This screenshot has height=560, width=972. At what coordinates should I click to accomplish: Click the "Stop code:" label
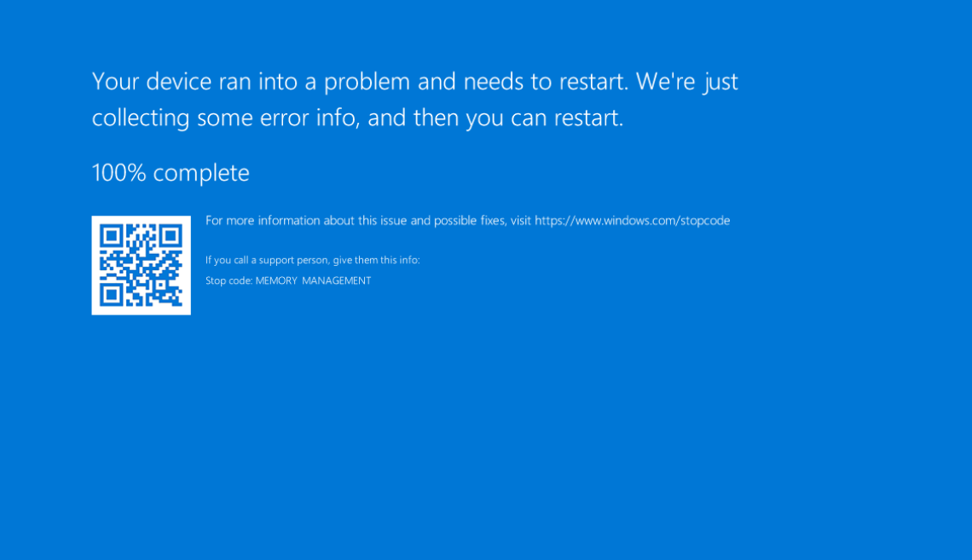coord(229,280)
